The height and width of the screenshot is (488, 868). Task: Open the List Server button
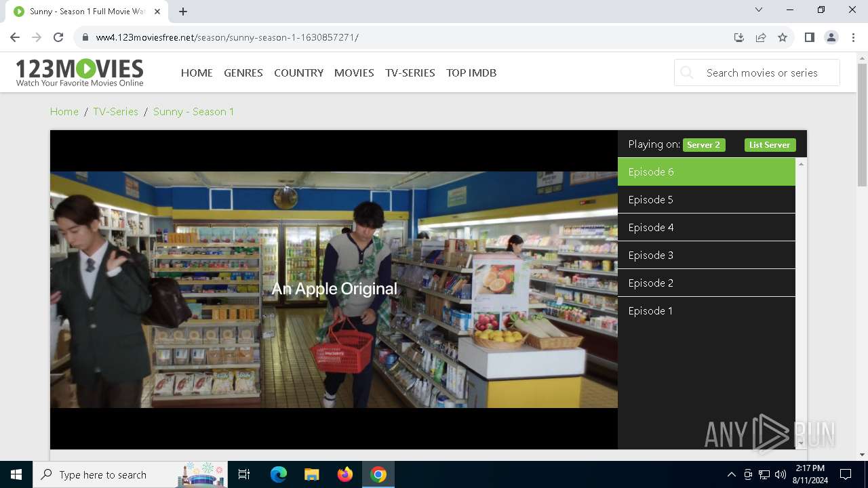[770, 145]
